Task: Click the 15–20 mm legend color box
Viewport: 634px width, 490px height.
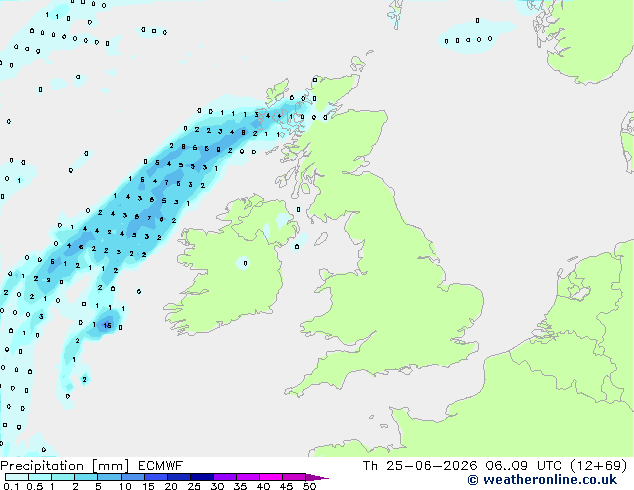Action: click(156, 477)
